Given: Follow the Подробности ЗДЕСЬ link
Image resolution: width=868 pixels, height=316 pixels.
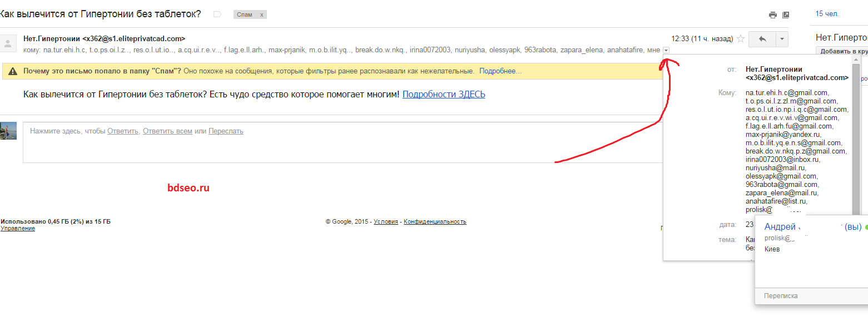Looking at the screenshot, I should [444, 95].
